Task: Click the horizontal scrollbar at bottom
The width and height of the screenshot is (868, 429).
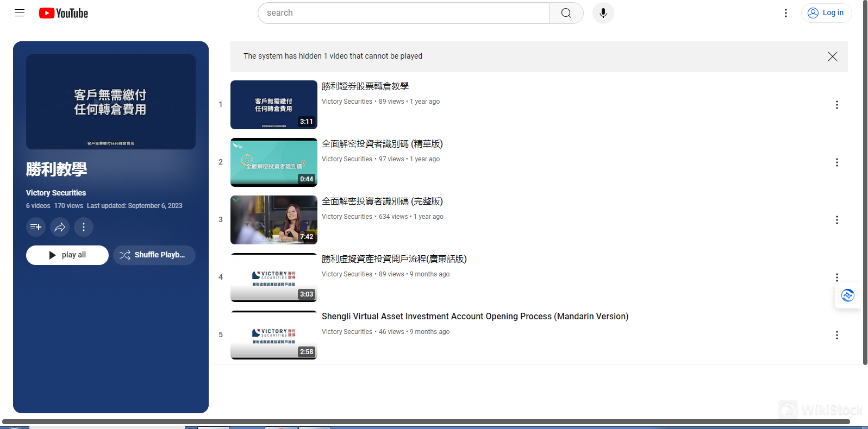Action: click(x=426, y=421)
